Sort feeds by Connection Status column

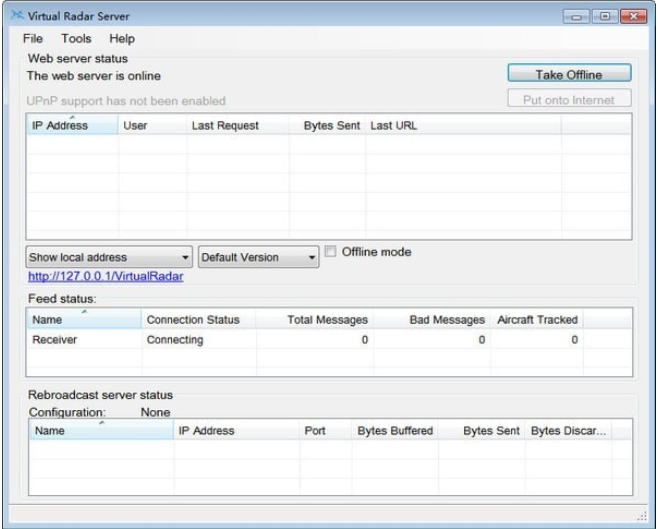[193, 320]
